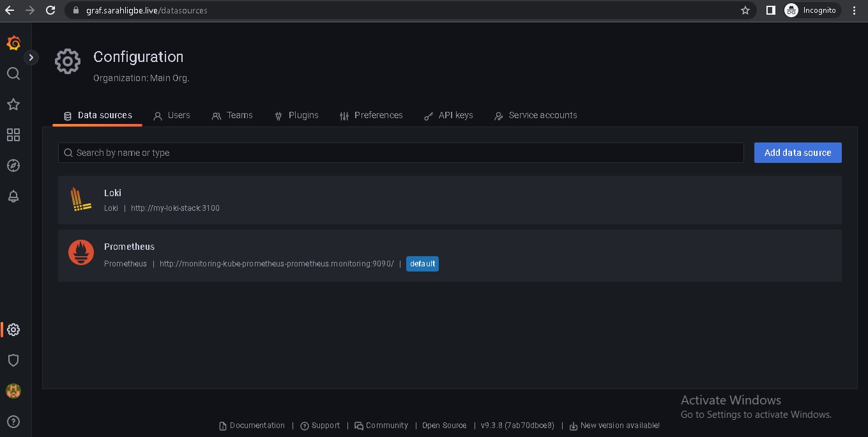Screen dimensions: 868x437
Task: Click the v9.3.8 version text
Action: 517,425
